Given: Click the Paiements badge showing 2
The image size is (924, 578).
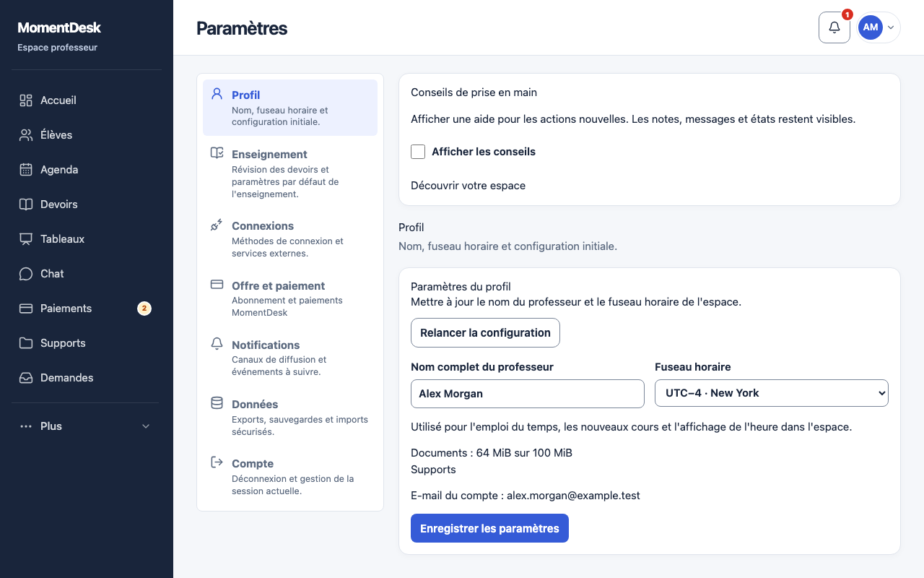Looking at the screenshot, I should (x=144, y=309).
